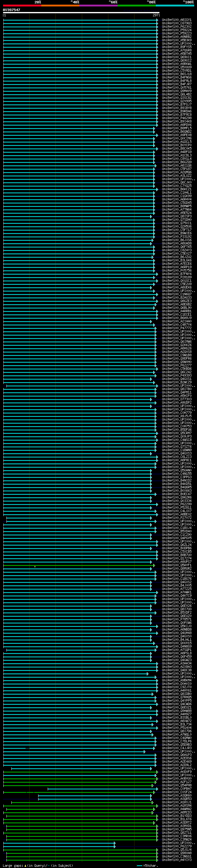Viewport: 197px width, 868px height.
Task: Click UniRef100_B8MFL5 hit
Action: pyautogui.click(x=176, y=128)
